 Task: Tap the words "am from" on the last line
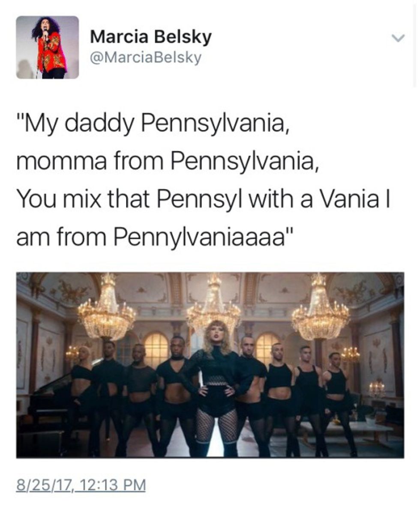(61, 237)
